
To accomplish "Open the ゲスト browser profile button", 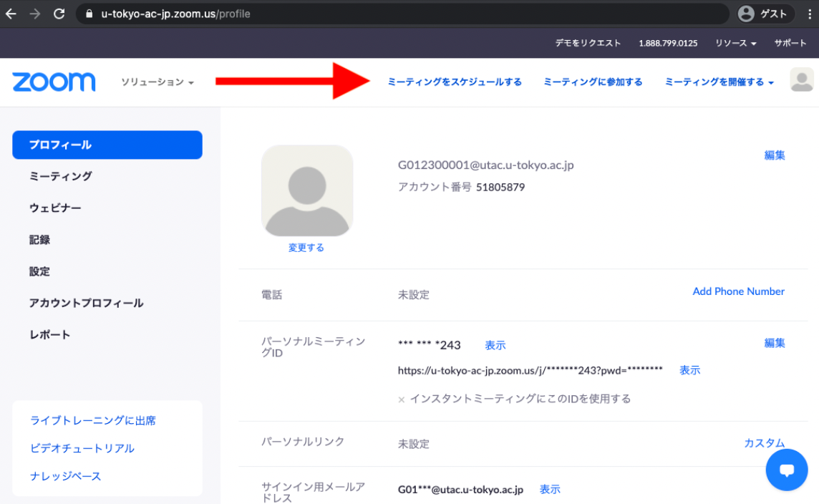I will (765, 14).
